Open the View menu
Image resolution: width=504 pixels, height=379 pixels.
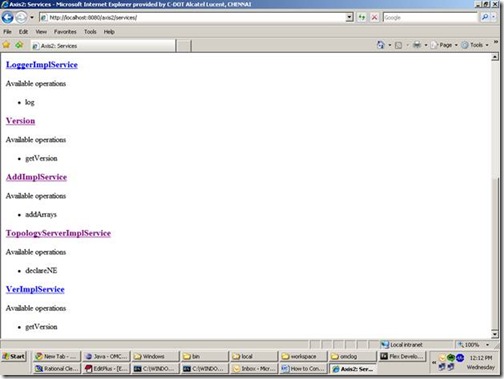coord(41,32)
